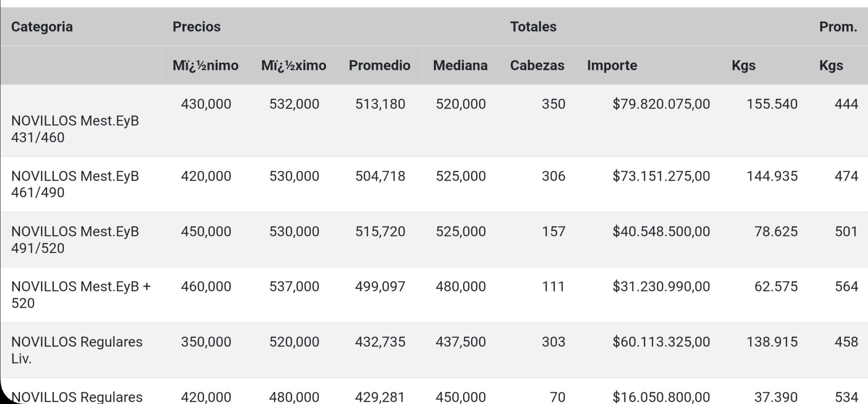Screen dimensions: 868x404
Task: Click the $40.548.500,00 importe cell
Action: coord(661,231)
